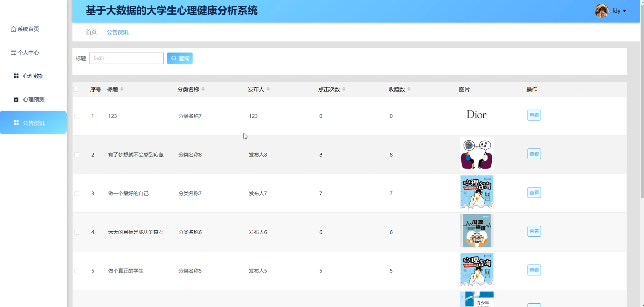Check the checkbox for 远大的目标是成功的磁石 row
This screenshot has height=307, width=644.
(77, 232)
